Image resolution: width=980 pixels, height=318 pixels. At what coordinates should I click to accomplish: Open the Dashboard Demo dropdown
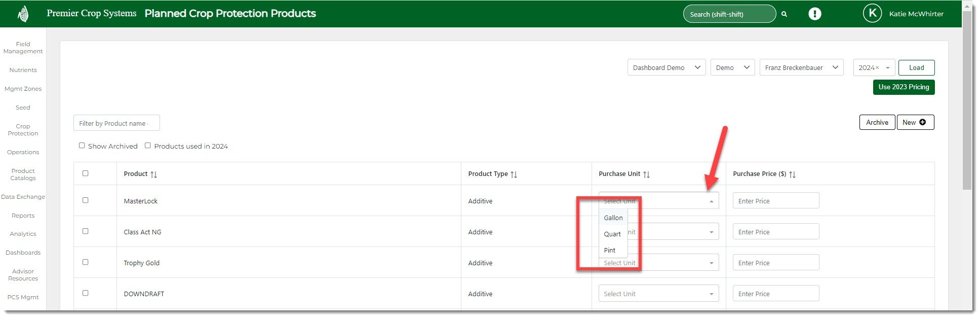pos(666,67)
